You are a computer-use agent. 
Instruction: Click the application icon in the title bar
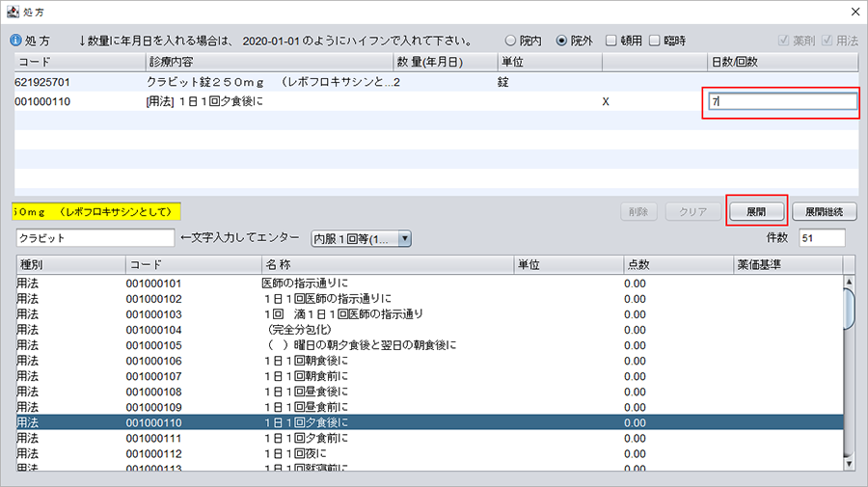point(11,11)
